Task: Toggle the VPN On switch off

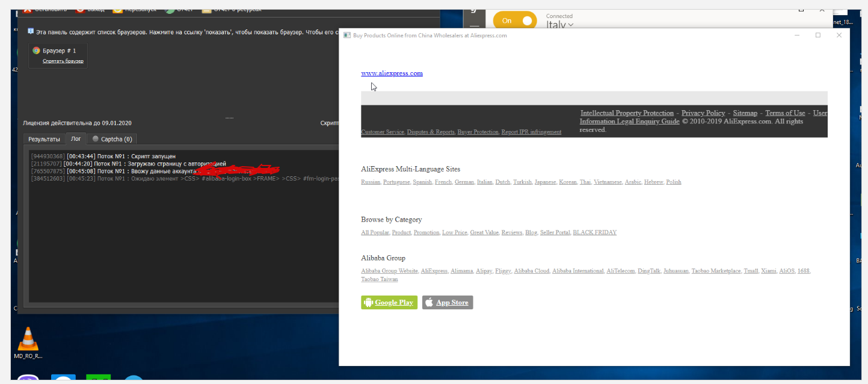Action: click(514, 20)
